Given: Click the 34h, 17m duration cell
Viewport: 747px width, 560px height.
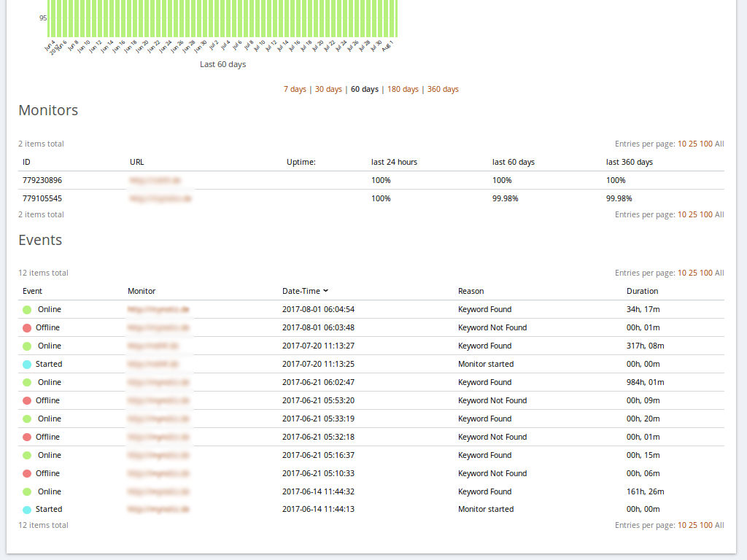Looking at the screenshot, I should tap(643, 309).
